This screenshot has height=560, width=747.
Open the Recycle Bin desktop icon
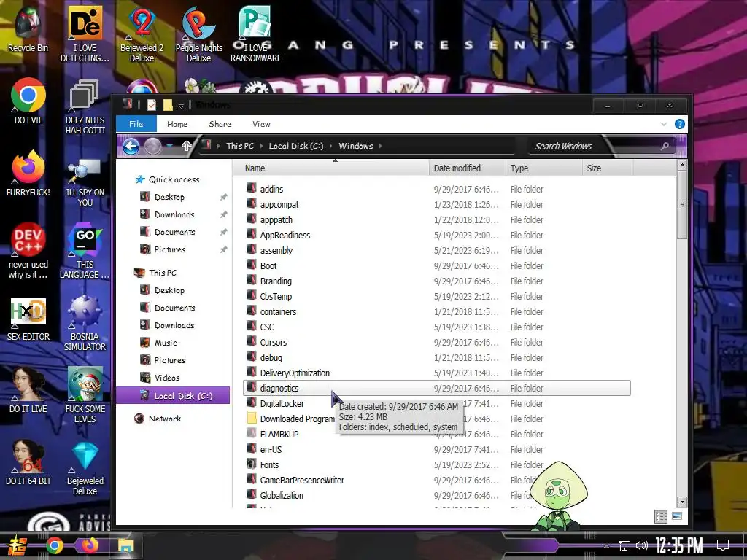click(x=28, y=28)
